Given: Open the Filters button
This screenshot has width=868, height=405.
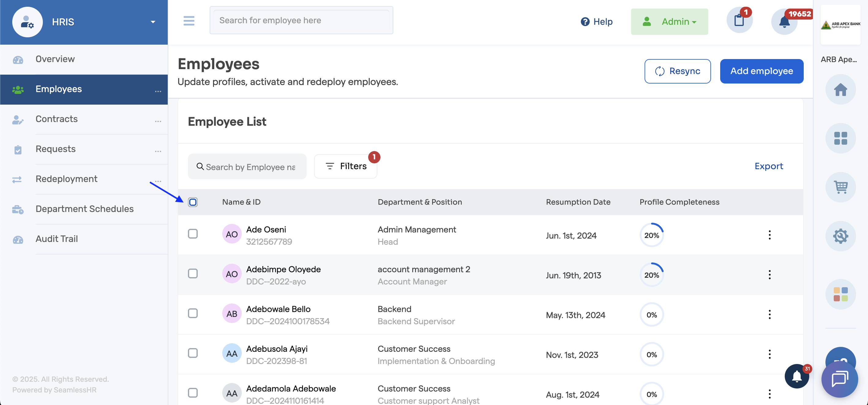Looking at the screenshot, I should pyautogui.click(x=345, y=166).
